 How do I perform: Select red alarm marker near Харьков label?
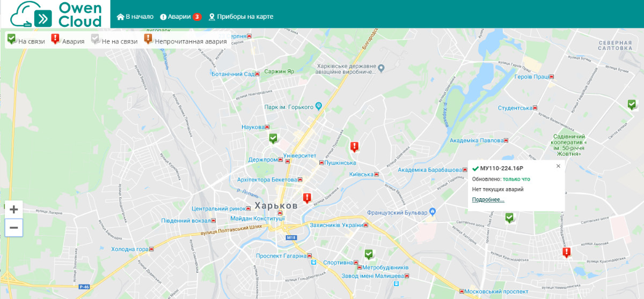[306, 198]
